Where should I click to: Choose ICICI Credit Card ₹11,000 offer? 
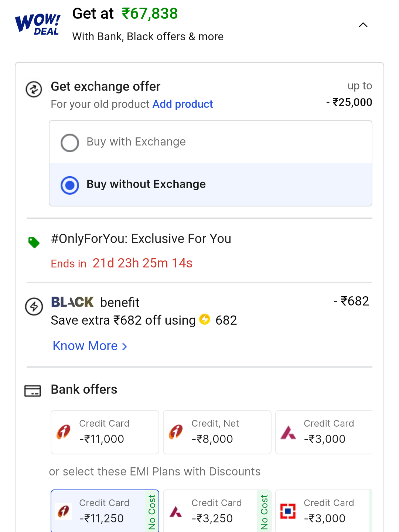(105, 432)
